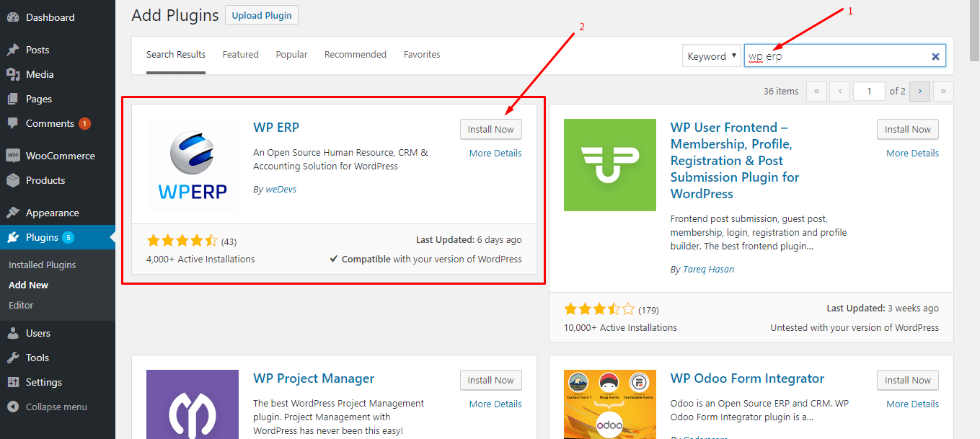Visit the Tareq Hasan author link
The image size is (980, 439).
tap(708, 270)
